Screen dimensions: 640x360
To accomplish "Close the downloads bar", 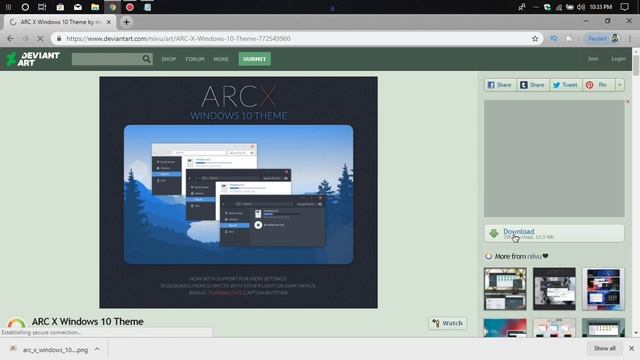I will [x=631, y=348].
